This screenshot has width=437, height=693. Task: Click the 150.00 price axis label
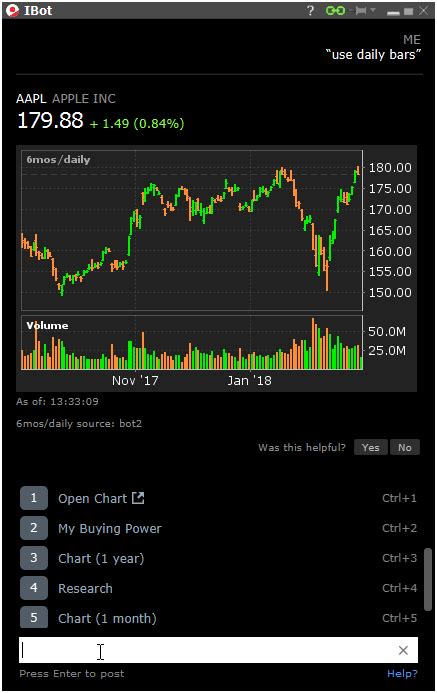[390, 293]
